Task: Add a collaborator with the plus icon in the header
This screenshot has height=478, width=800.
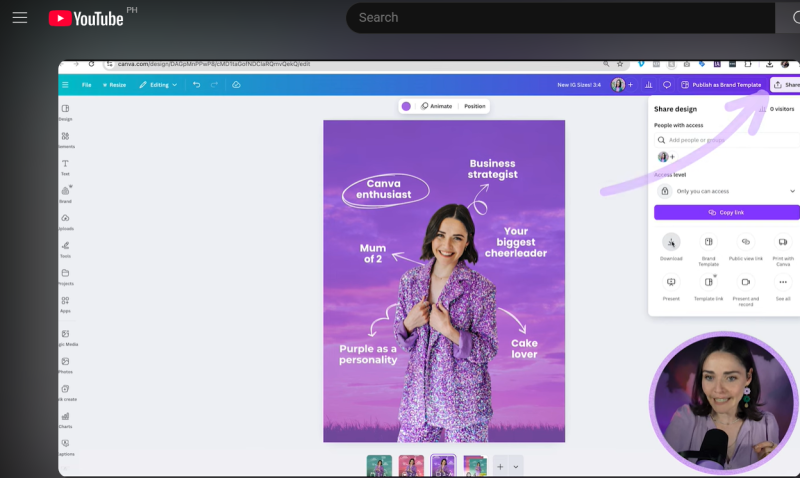Action: point(631,85)
